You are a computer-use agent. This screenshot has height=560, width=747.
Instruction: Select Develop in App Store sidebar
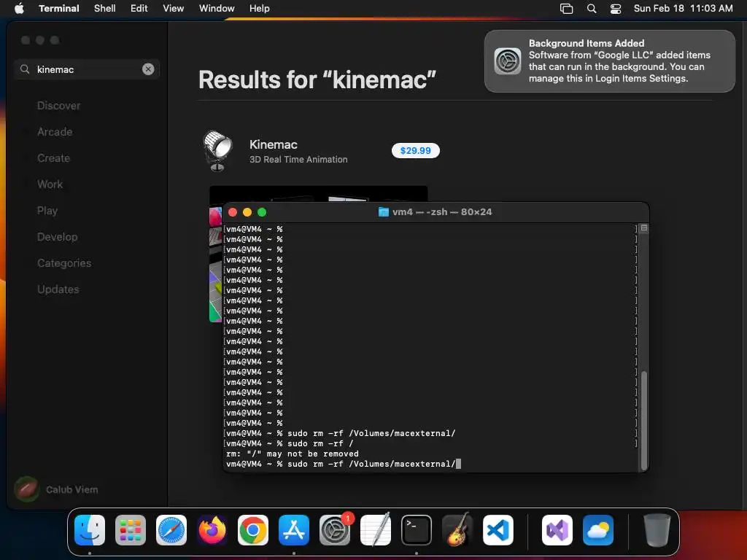pos(57,237)
